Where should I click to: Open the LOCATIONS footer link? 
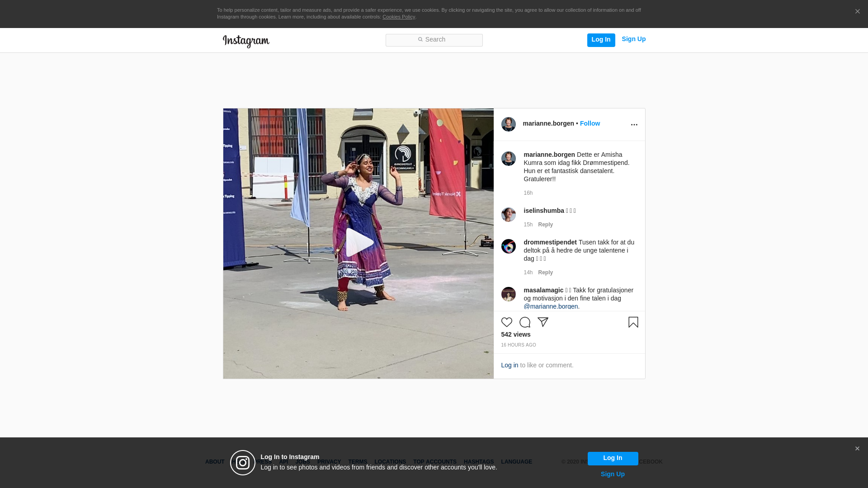390,462
